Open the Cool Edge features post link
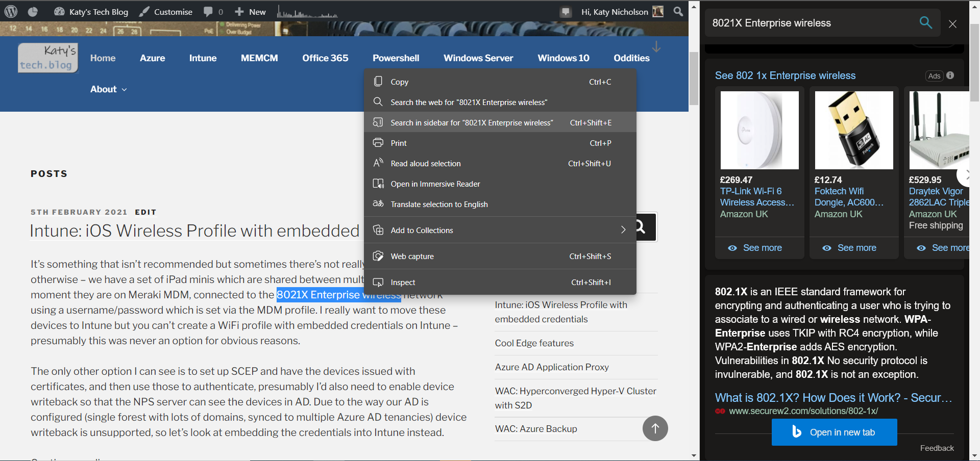The width and height of the screenshot is (980, 461). (534, 343)
